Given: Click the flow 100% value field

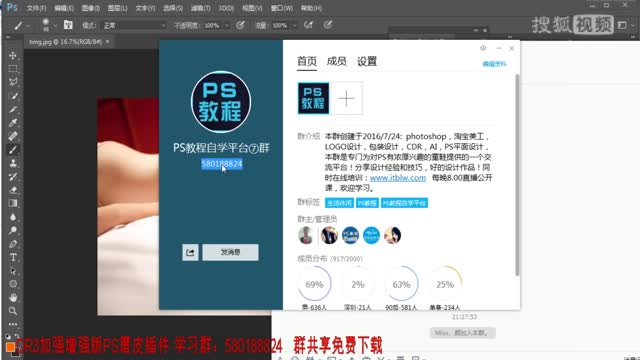Looking at the screenshot, I should click(x=280, y=25).
